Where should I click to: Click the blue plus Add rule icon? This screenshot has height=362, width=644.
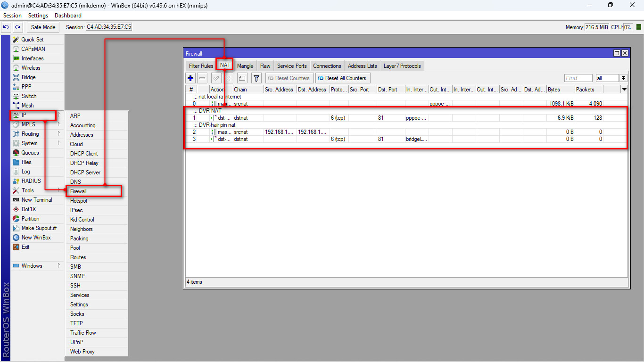click(190, 78)
